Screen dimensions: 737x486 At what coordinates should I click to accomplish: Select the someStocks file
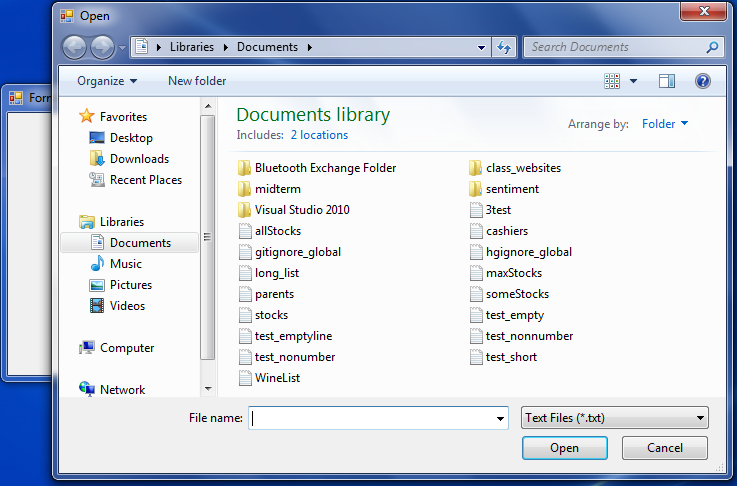click(x=509, y=294)
